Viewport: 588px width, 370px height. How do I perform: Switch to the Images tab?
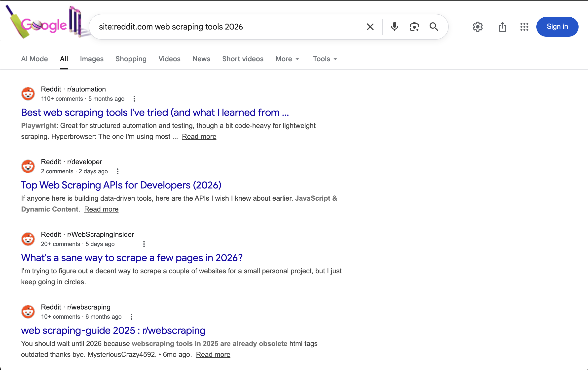(92, 59)
